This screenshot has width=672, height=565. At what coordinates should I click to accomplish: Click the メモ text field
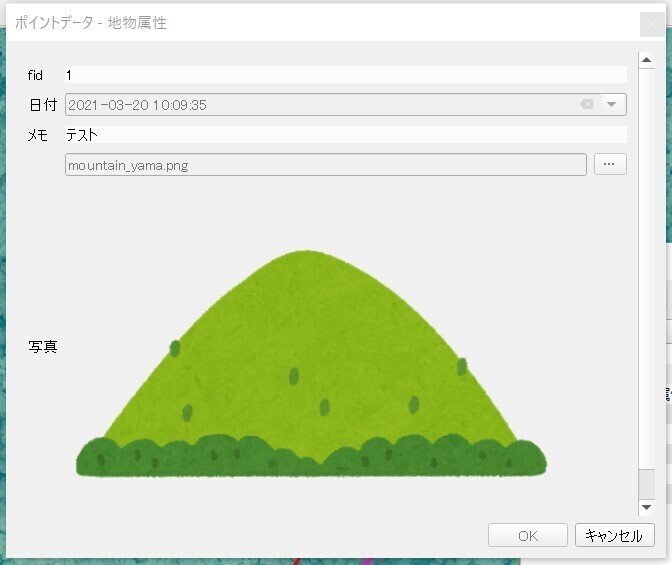(x=345, y=135)
